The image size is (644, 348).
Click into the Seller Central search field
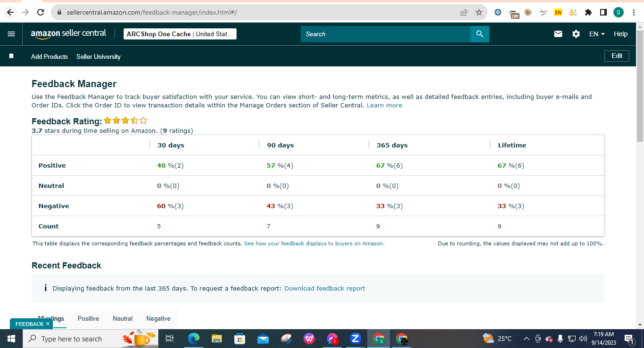tap(386, 34)
